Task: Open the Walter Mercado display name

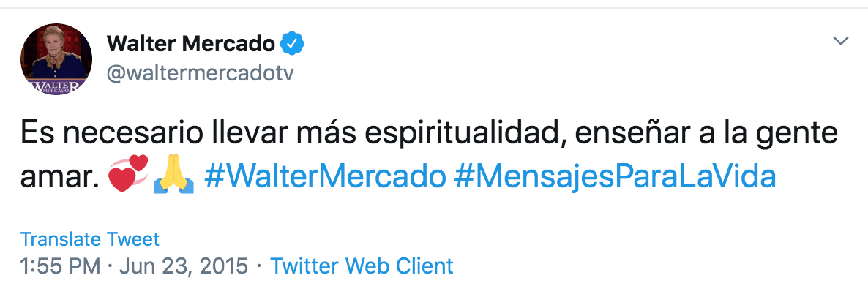Action: [x=190, y=45]
